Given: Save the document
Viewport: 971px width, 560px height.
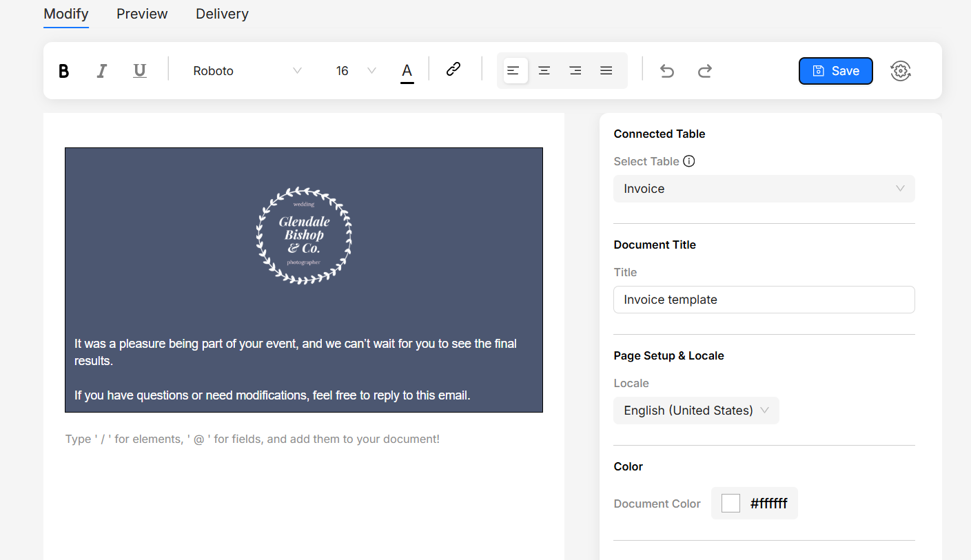Looking at the screenshot, I should coord(835,71).
